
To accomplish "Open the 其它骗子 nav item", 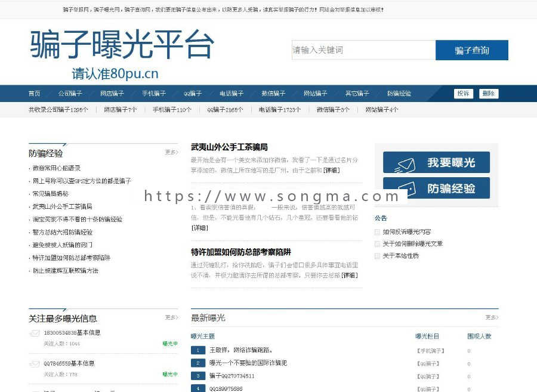I will [x=357, y=93].
